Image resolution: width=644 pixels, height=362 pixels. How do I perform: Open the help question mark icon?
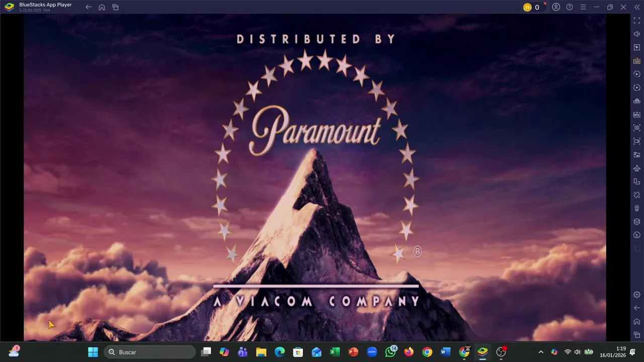(570, 7)
